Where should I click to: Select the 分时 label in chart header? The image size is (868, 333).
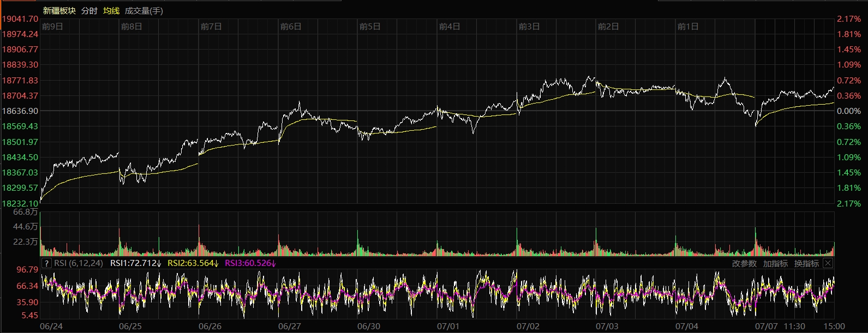(x=89, y=10)
